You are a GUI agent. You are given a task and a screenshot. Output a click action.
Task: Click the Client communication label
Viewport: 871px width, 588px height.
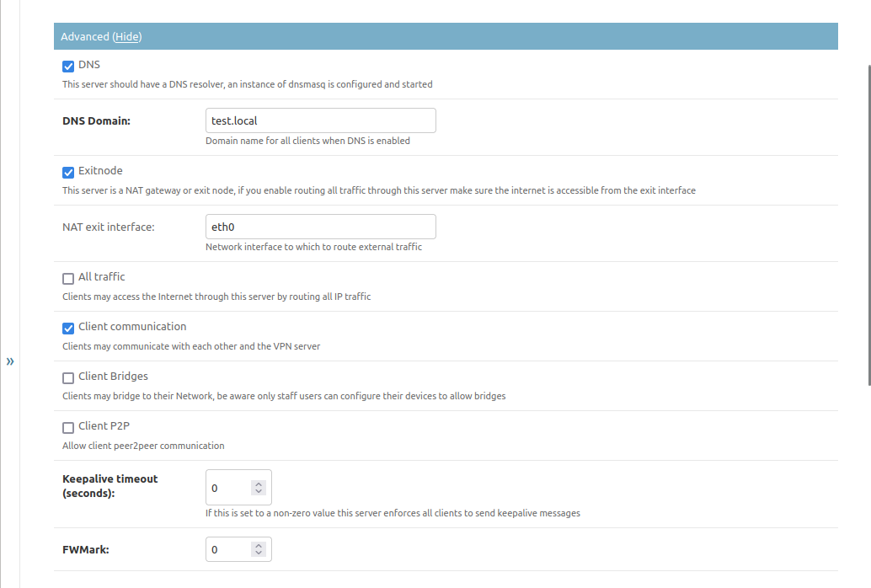(132, 326)
